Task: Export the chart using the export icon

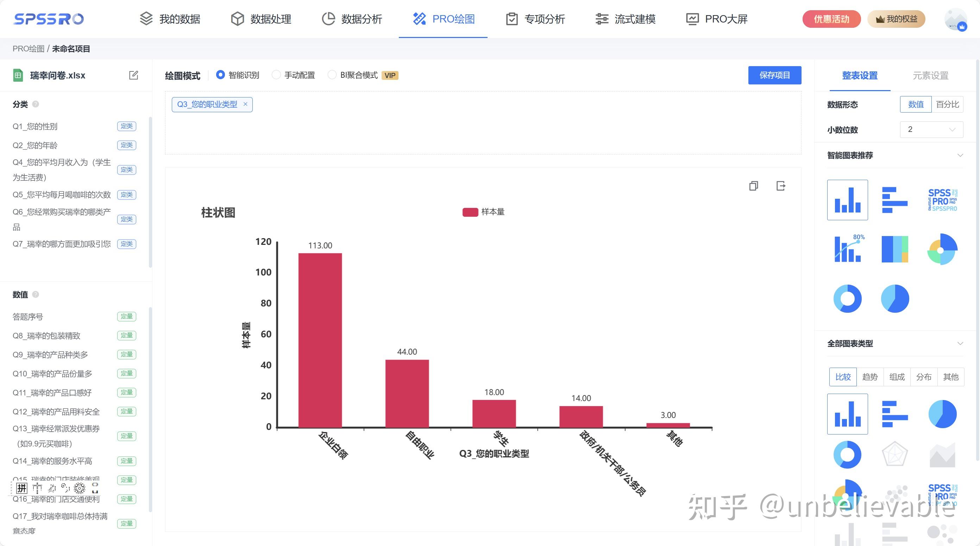Action: pos(781,186)
